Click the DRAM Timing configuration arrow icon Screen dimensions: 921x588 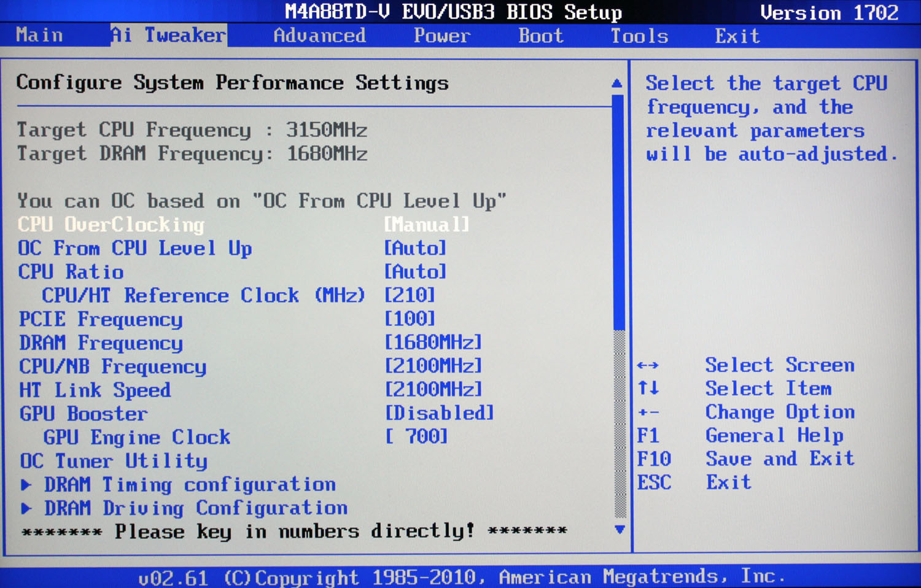point(26,485)
